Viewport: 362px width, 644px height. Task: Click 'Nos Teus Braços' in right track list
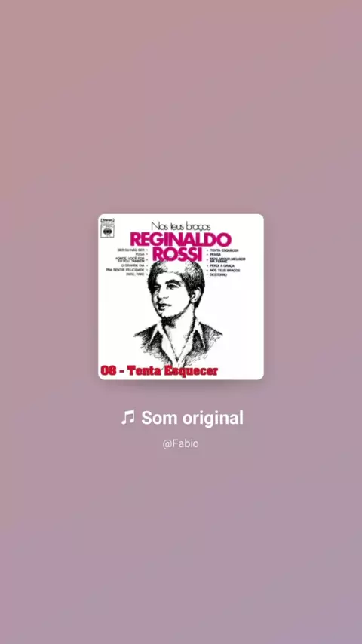(225, 270)
